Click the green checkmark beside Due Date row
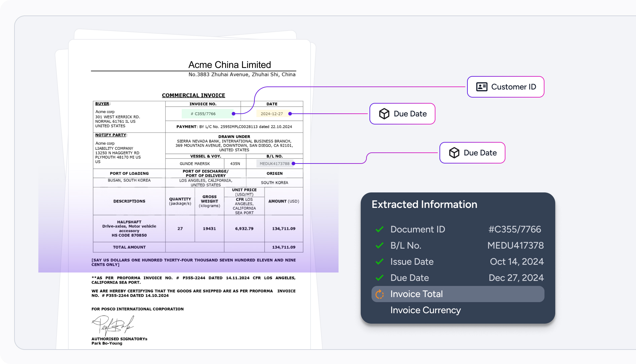 coord(380,278)
